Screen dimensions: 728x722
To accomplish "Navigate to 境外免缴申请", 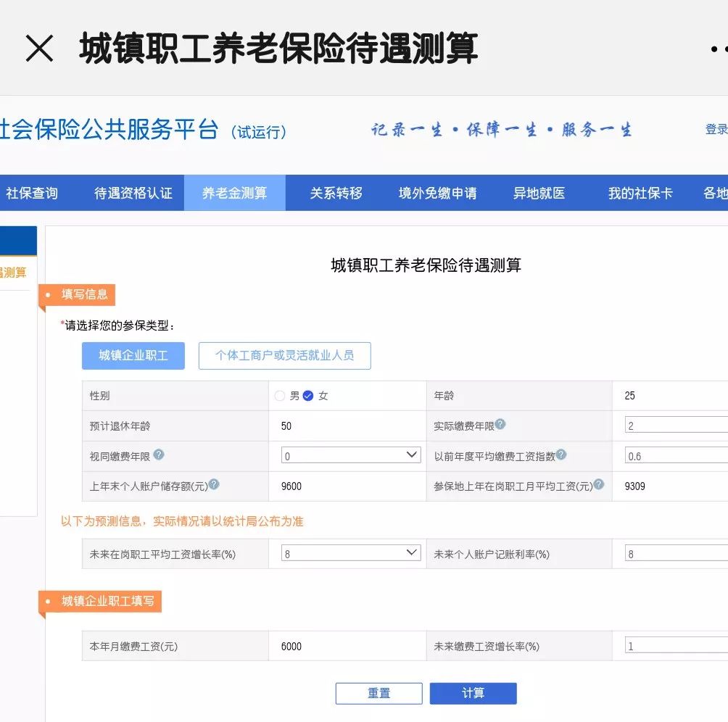I will click(x=437, y=194).
